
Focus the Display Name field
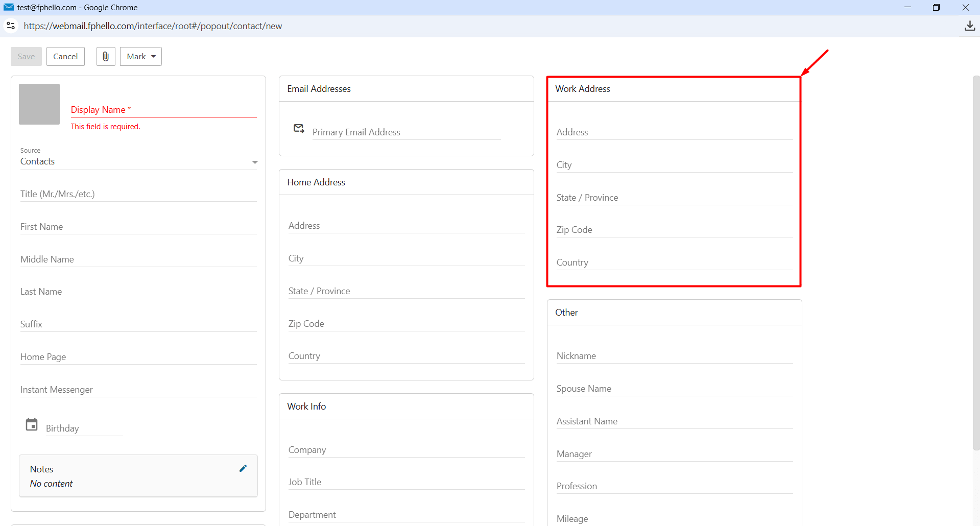click(x=163, y=110)
